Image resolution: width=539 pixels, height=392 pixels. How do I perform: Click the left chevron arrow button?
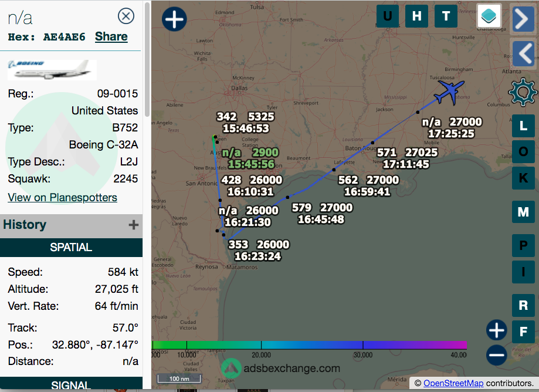523,53
